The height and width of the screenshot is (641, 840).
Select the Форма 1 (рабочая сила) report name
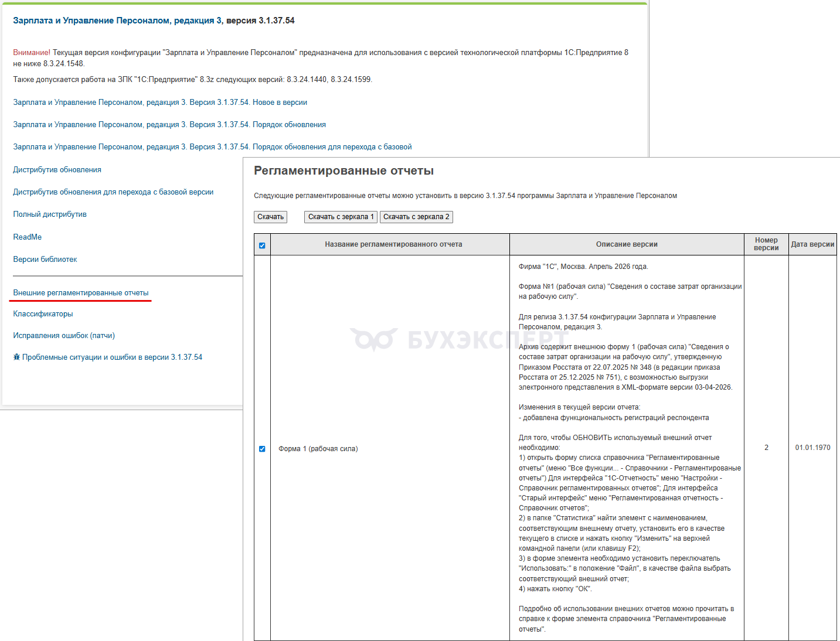[x=318, y=449]
